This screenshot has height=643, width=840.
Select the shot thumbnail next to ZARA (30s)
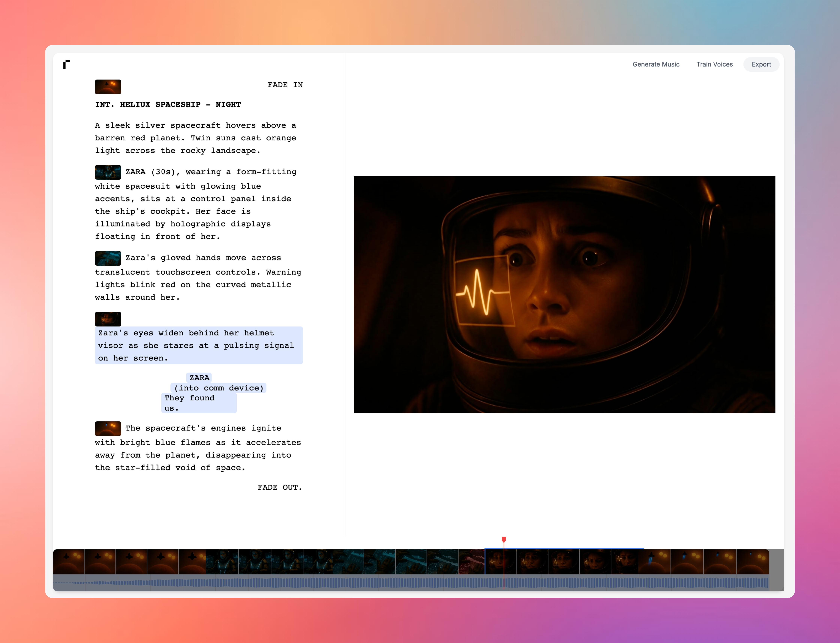[108, 172]
